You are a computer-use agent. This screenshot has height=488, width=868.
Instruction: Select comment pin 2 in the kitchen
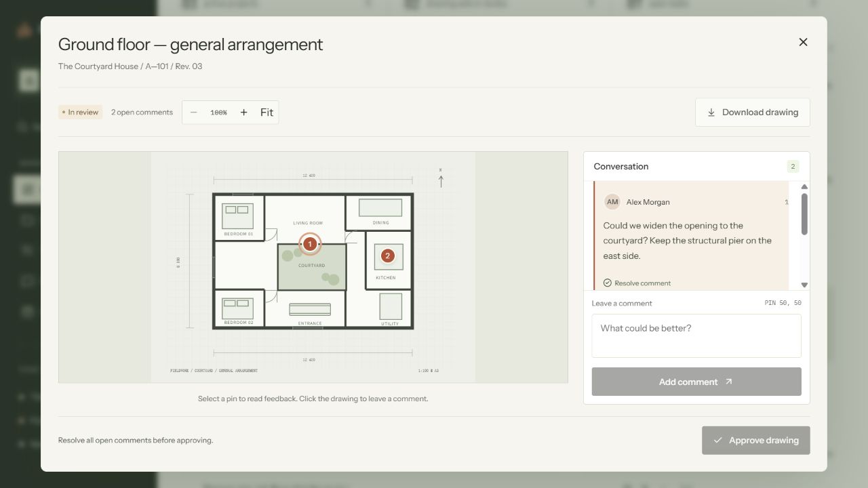(x=387, y=256)
